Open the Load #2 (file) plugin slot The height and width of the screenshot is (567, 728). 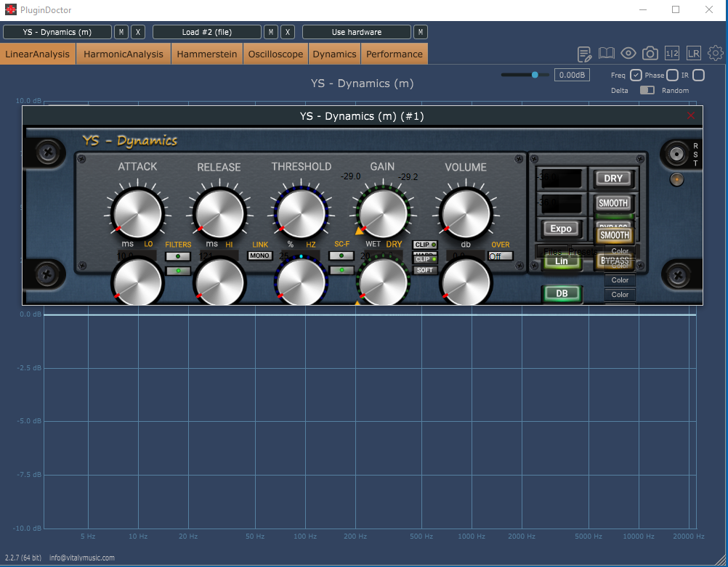(x=206, y=32)
